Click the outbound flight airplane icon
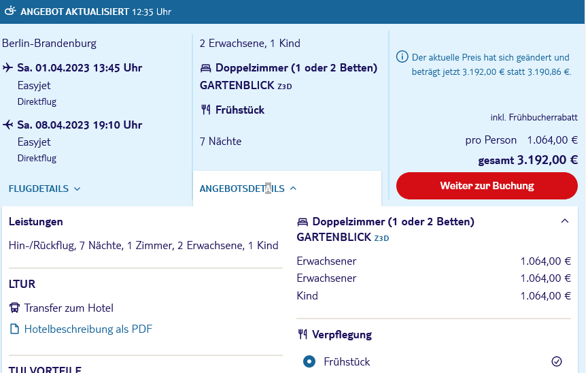 coord(8,68)
